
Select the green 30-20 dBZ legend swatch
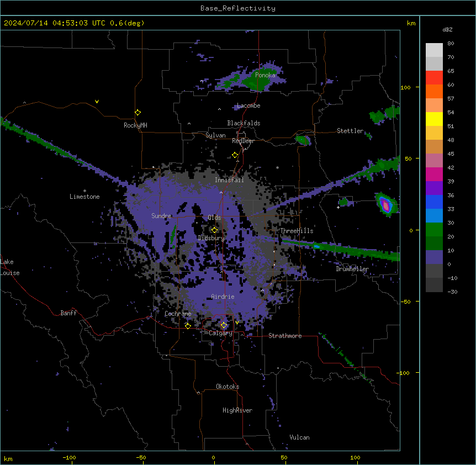tap(434, 230)
